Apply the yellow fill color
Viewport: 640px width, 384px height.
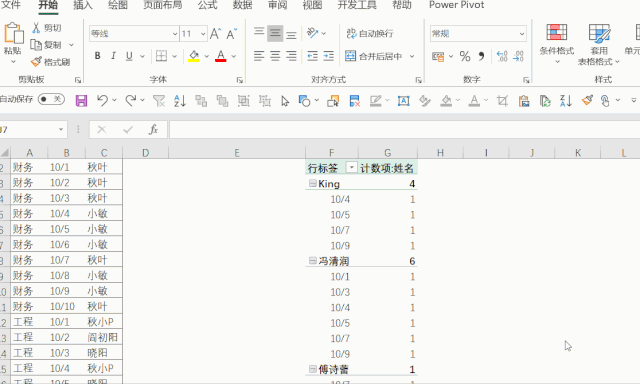click(x=194, y=56)
